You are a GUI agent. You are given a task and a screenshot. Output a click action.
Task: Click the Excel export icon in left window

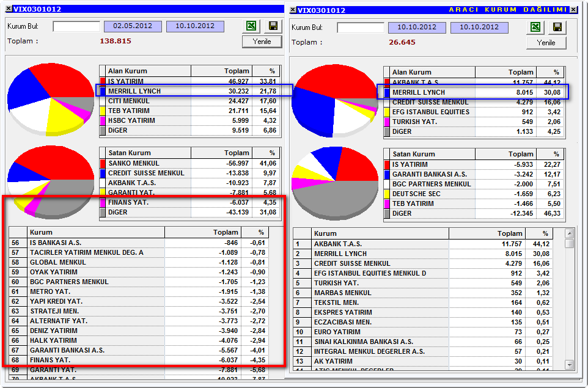(x=252, y=26)
